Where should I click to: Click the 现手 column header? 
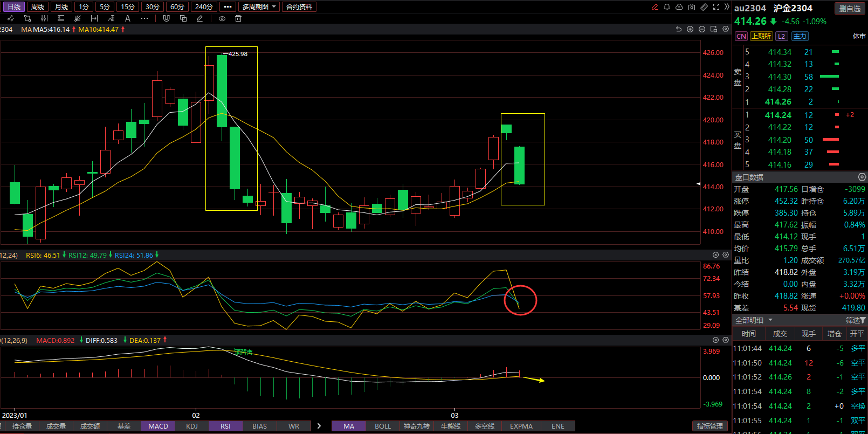click(x=809, y=334)
